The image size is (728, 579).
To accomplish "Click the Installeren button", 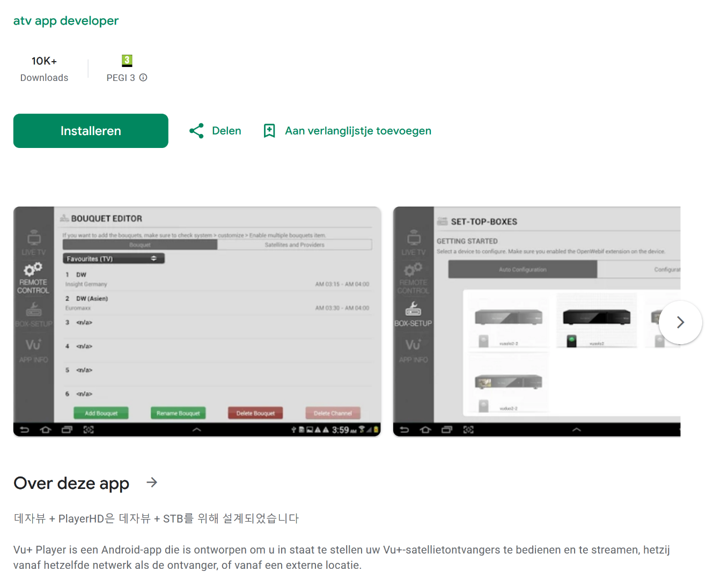I will click(x=91, y=131).
